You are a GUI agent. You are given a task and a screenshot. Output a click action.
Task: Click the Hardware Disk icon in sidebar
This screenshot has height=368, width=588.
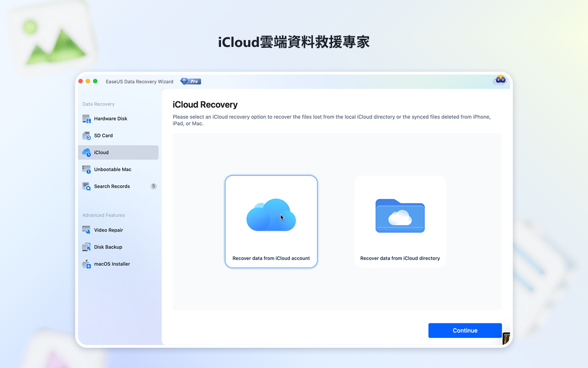[x=86, y=119]
